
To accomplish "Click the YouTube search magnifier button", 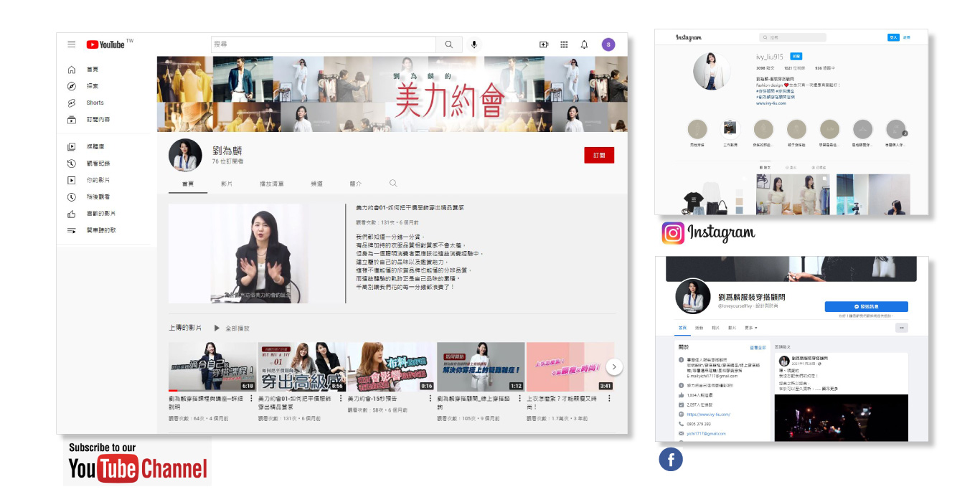I will [x=449, y=44].
